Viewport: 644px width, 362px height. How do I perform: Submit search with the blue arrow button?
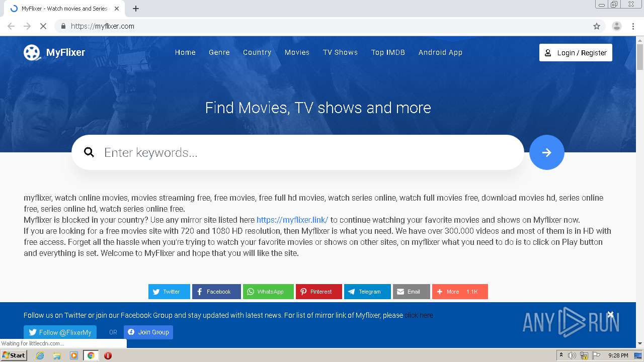click(547, 152)
